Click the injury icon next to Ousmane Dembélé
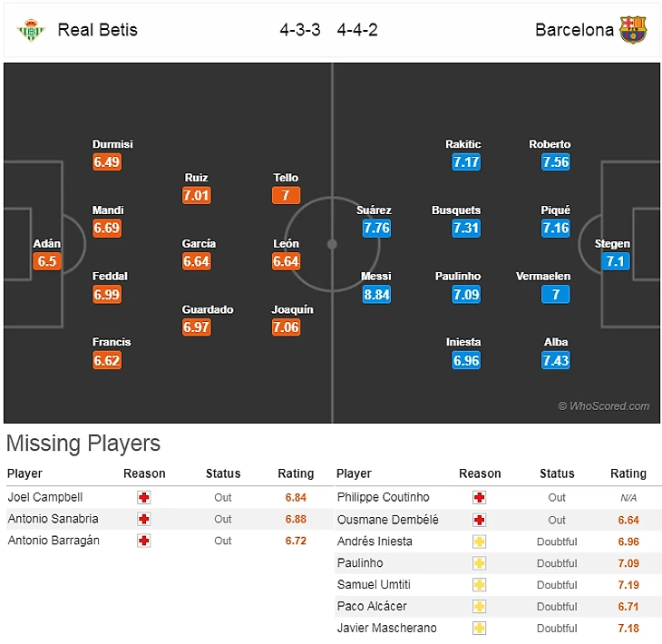The height and width of the screenshot is (644, 662). (480, 520)
